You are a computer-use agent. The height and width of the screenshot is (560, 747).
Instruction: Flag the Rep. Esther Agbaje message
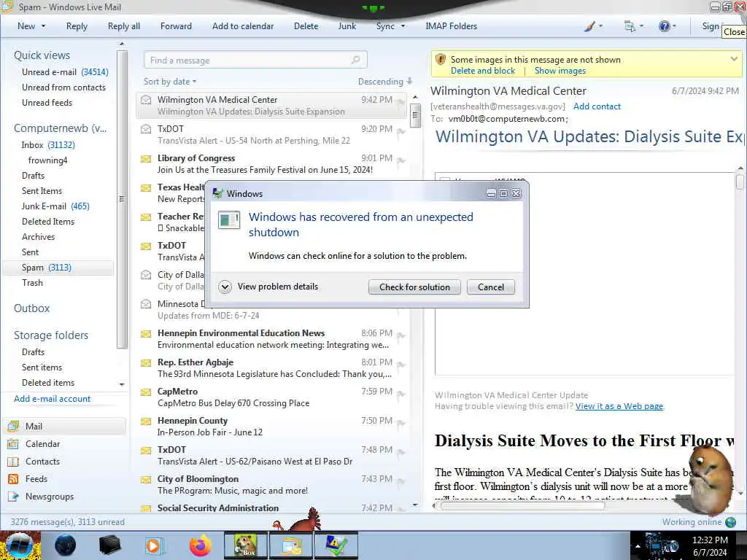pos(400,365)
